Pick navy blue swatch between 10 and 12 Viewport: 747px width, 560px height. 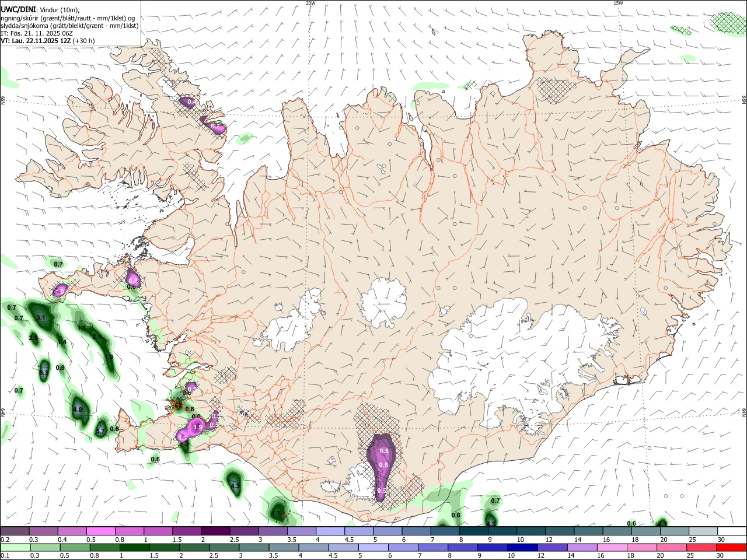522,547
